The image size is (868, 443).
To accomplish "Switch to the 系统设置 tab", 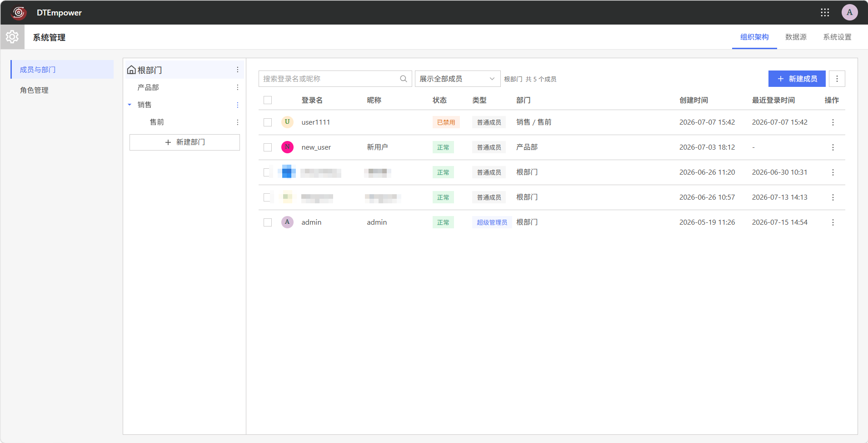I will pyautogui.click(x=837, y=37).
